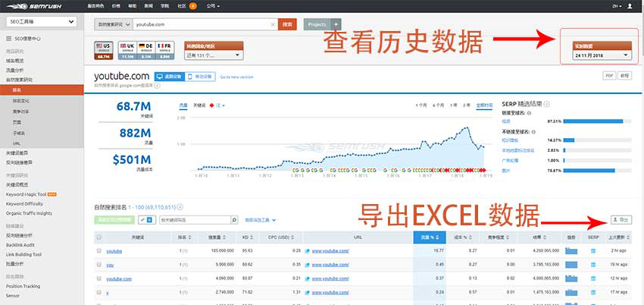This screenshot has height=305, width=644.
Task: Select the all time chart range
Action: click(x=484, y=105)
